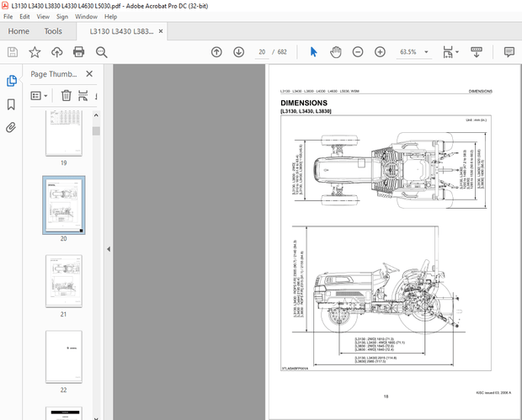
Task: Open the Edit menu
Action: click(x=24, y=17)
